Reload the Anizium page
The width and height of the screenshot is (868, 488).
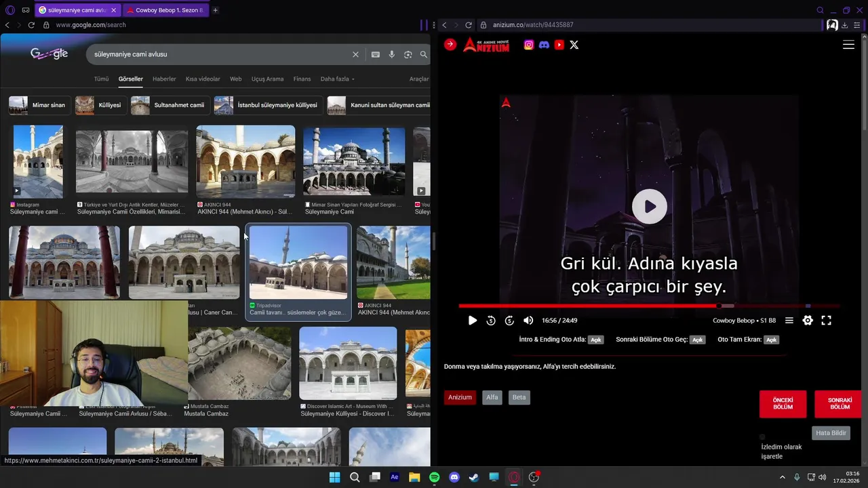point(469,25)
